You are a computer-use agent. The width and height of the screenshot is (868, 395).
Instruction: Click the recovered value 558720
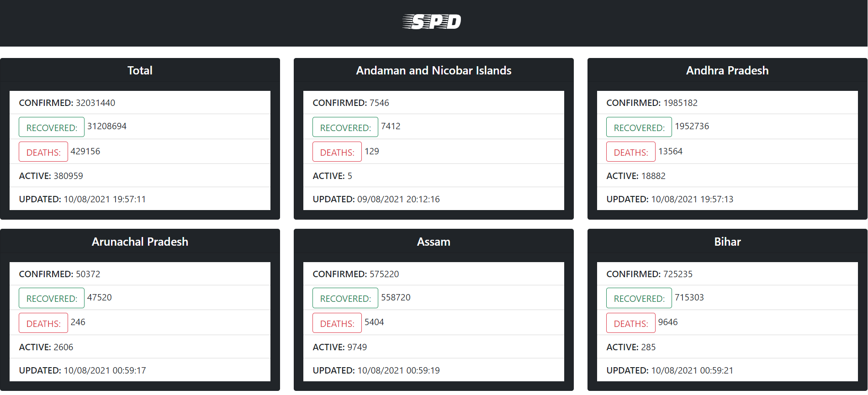pos(396,297)
